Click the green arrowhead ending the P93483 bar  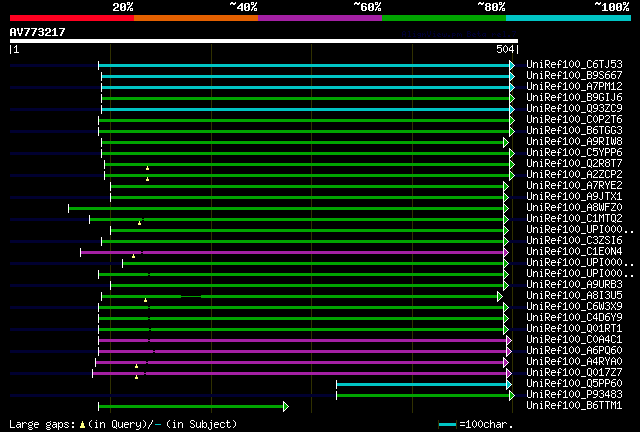tap(512, 395)
